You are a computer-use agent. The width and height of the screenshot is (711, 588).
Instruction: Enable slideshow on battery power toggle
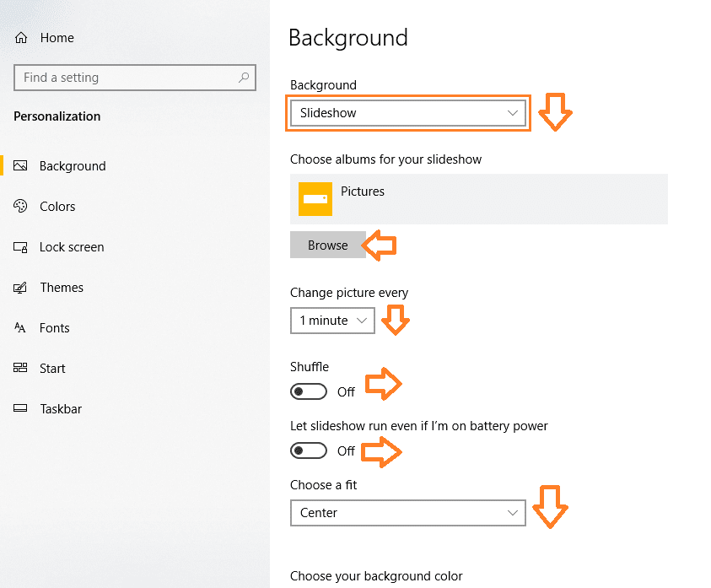click(309, 450)
